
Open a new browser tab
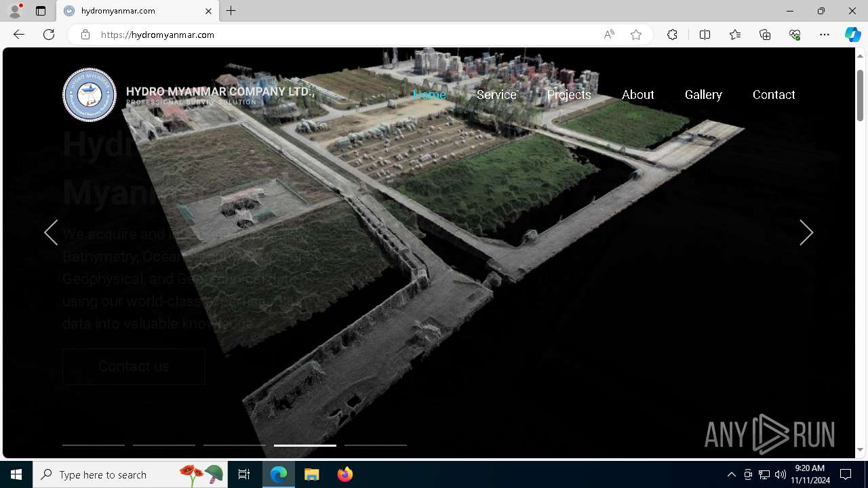pyautogui.click(x=231, y=11)
